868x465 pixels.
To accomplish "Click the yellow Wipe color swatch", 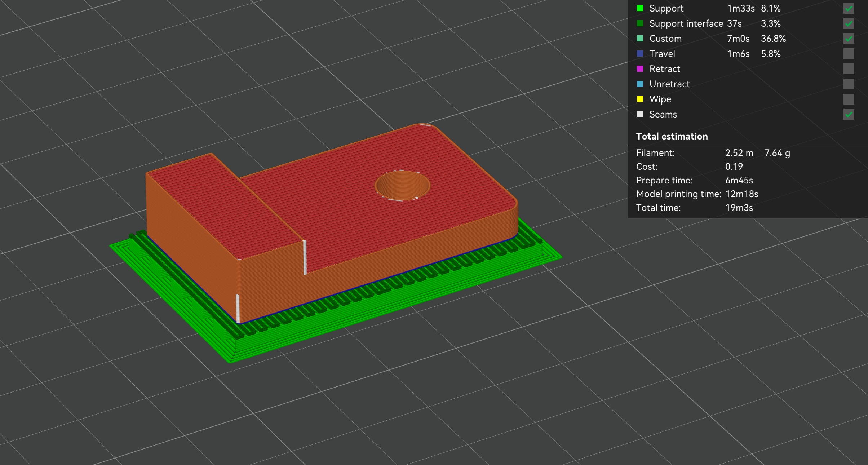I will [640, 99].
